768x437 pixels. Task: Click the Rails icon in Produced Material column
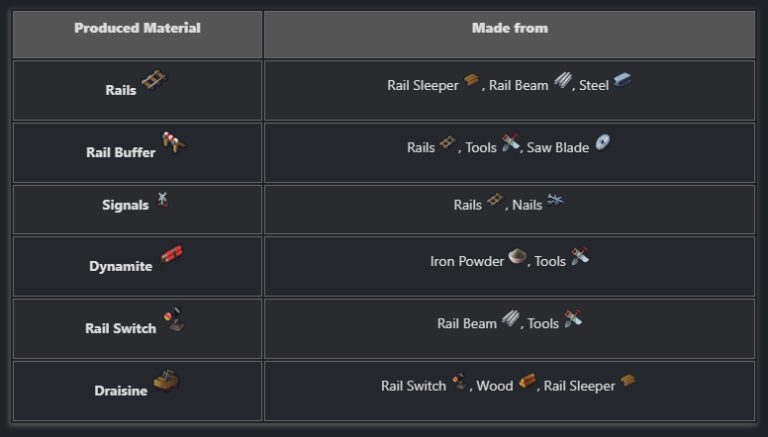coord(154,82)
